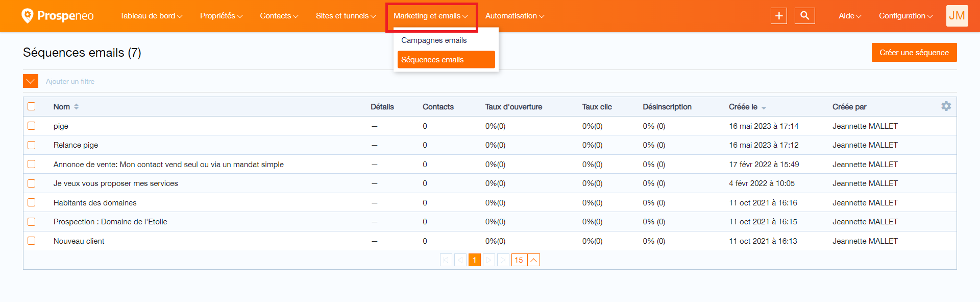This screenshot has height=302, width=980.
Task: Select Habitants des domaines checkbox
Action: 32,202
